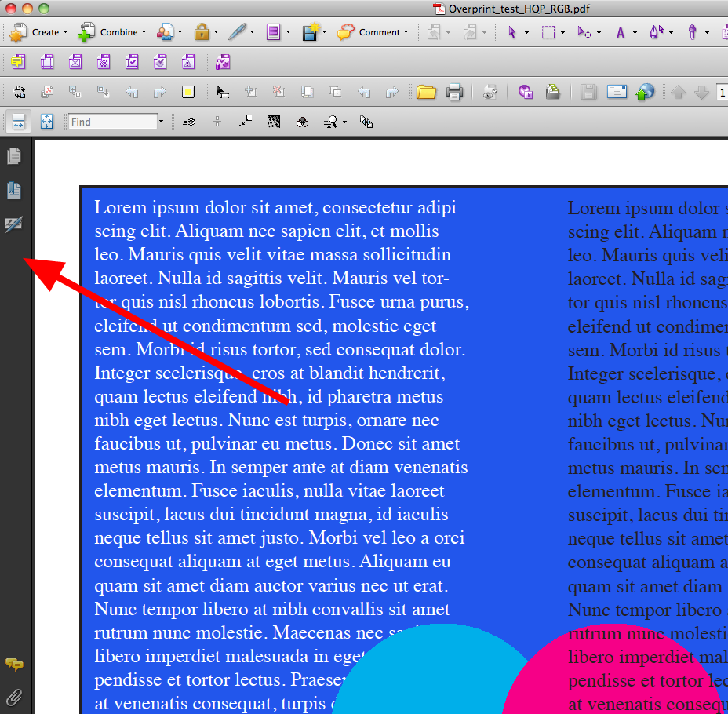This screenshot has height=714, width=728.
Task: Open the Find options dropdown arrow
Action: 161,122
